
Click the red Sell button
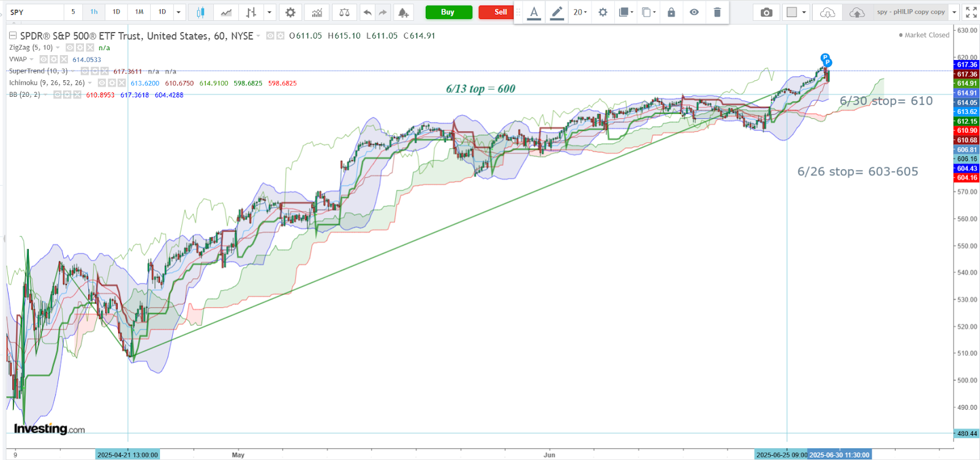[x=495, y=12]
